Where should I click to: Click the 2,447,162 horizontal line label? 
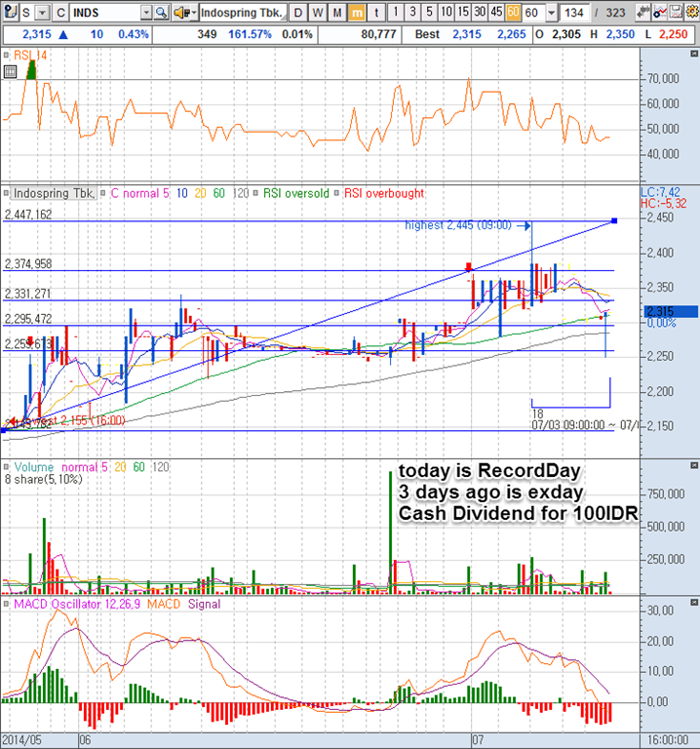[28, 215]
